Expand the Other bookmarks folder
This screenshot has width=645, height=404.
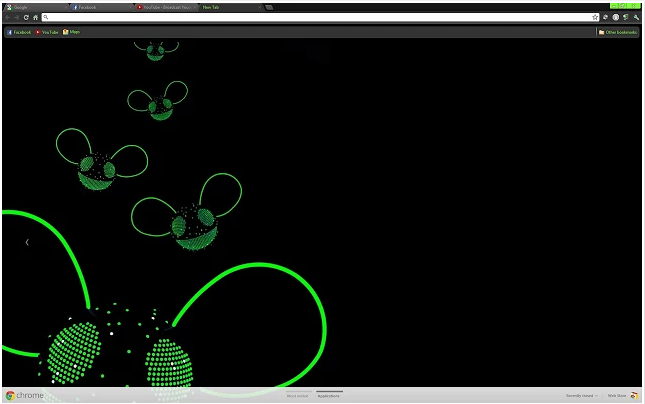click(x=619, y=32)
